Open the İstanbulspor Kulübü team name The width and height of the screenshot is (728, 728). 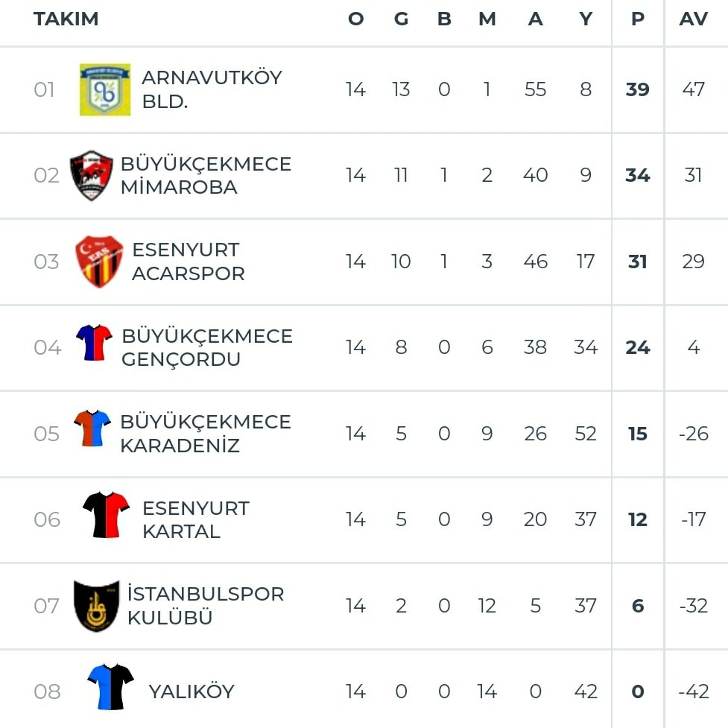point(206,606)
